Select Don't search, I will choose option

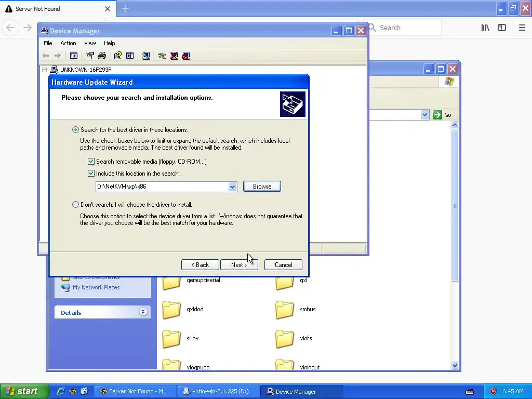(75, 205)
